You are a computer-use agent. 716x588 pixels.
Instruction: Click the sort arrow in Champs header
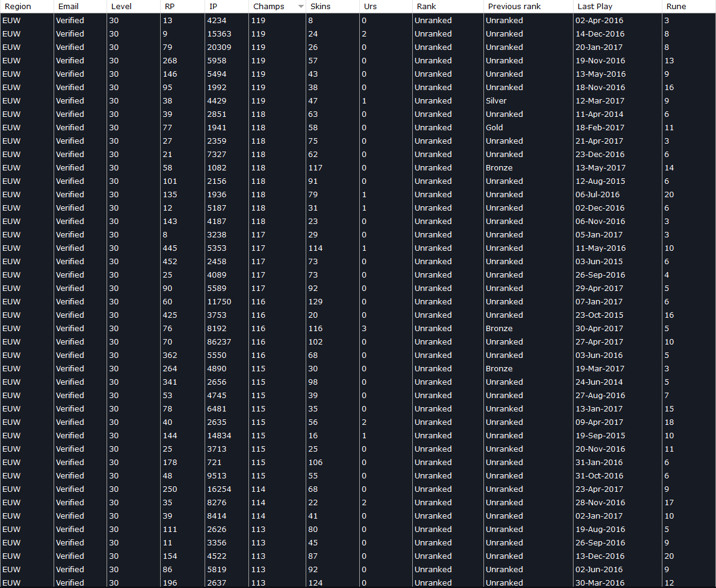[301, 7]
